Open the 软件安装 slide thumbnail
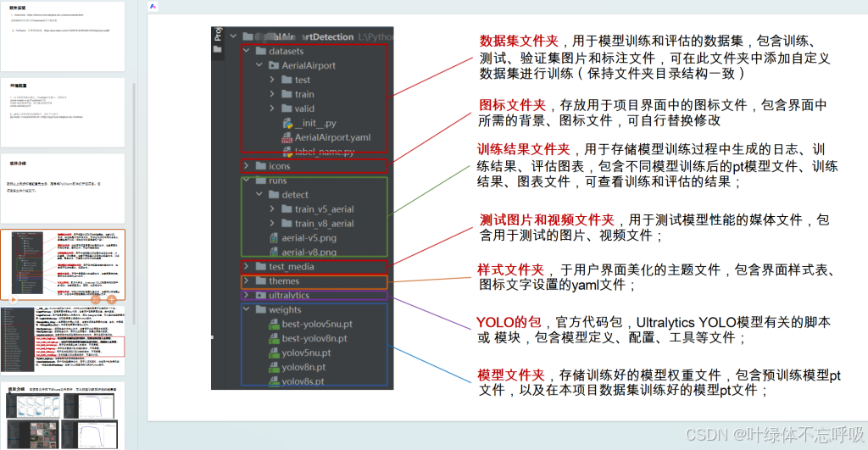 tap(63, 36)
